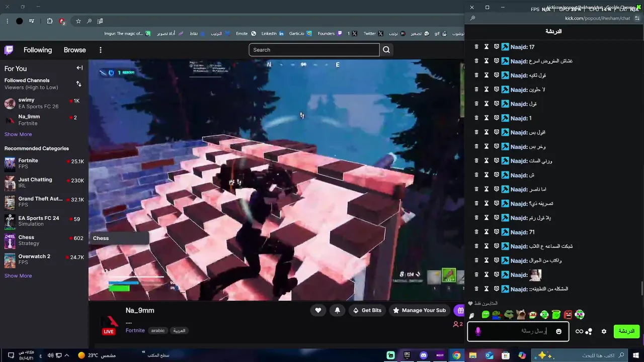Open Na_9mm channel name under video
Image resolution: width=644 pixels, height=362 pixels.
(x=140, y=310)
